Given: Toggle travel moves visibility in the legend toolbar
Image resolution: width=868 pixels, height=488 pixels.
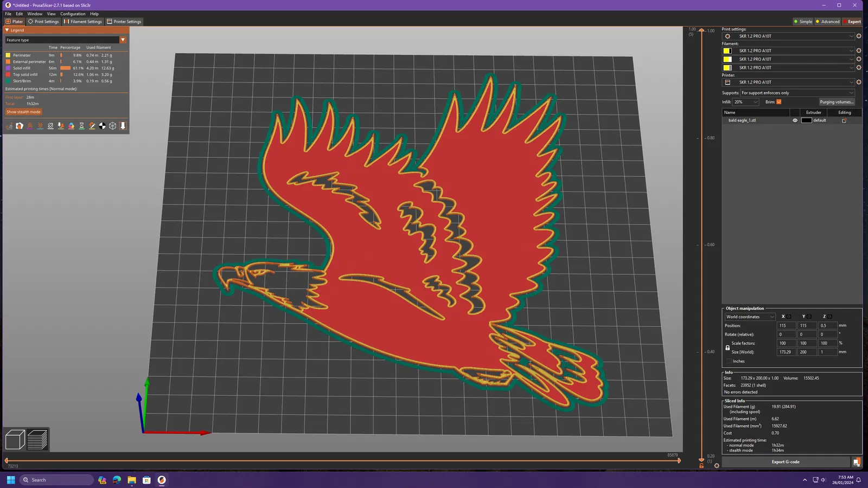Looking at the screenshot, I should point(9,126).
